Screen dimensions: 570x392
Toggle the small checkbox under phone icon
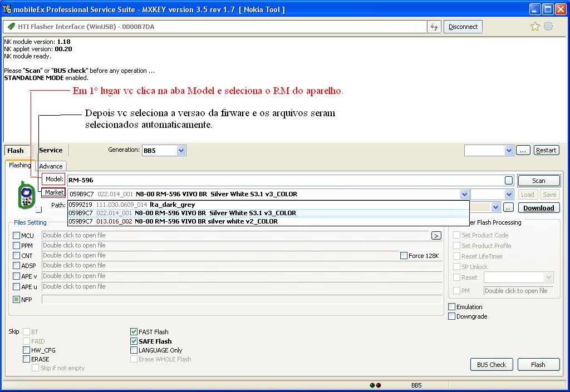38,210
